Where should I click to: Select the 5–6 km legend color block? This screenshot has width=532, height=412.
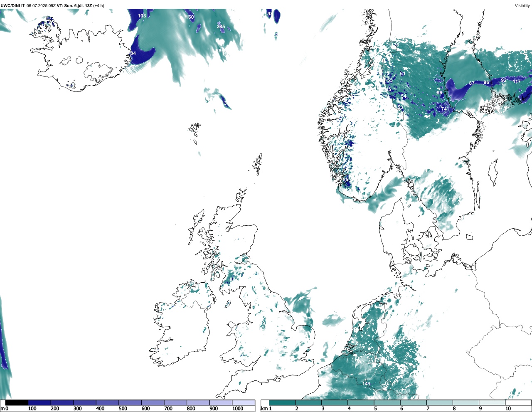[387, 402]
